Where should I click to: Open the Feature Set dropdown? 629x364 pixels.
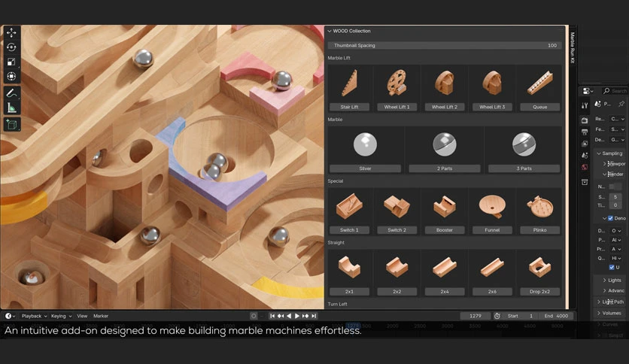(618, 129)
